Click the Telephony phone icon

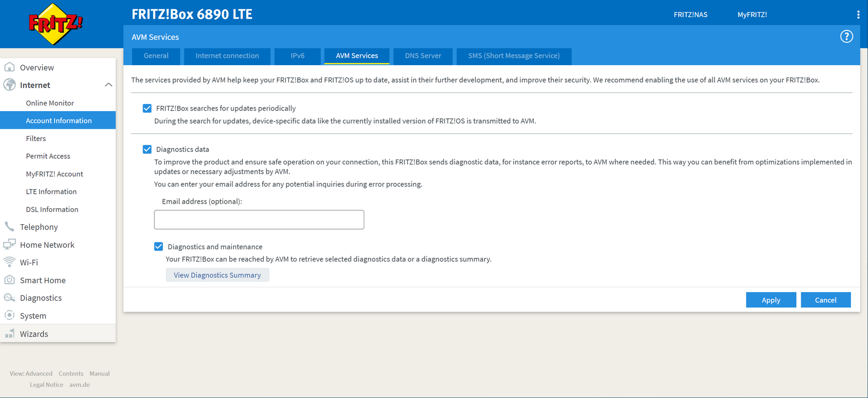(9, 226)
